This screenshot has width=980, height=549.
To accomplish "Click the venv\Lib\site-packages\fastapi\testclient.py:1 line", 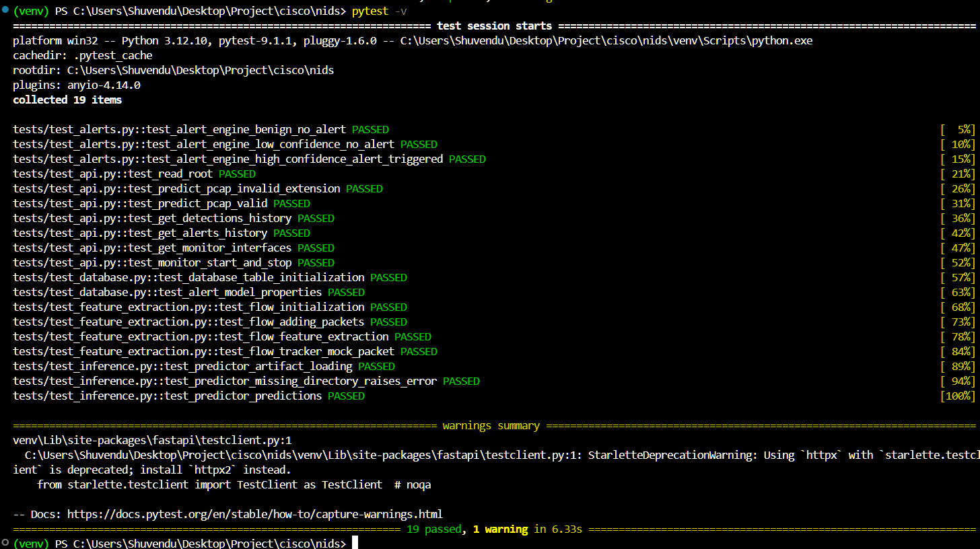I will [152, 441].
